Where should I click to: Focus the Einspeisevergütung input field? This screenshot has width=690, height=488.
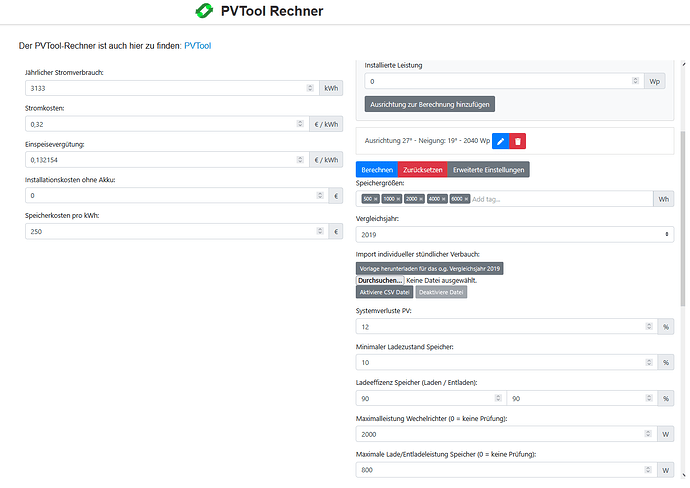tap(167, 160)
